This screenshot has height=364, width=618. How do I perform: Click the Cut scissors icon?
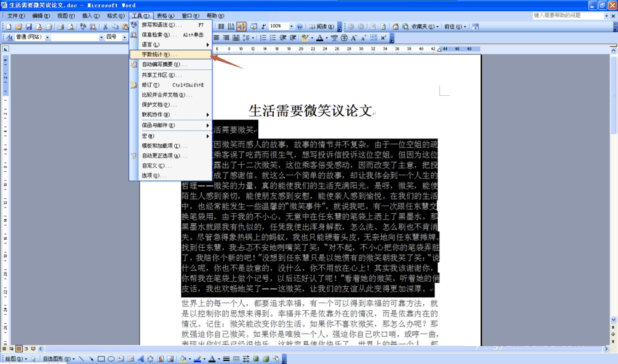106,27
